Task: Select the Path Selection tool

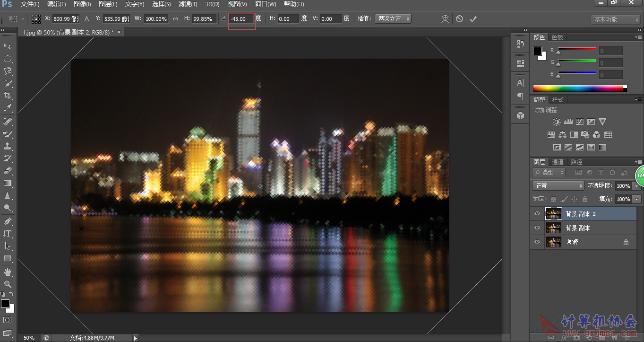Action: [8, 246]
